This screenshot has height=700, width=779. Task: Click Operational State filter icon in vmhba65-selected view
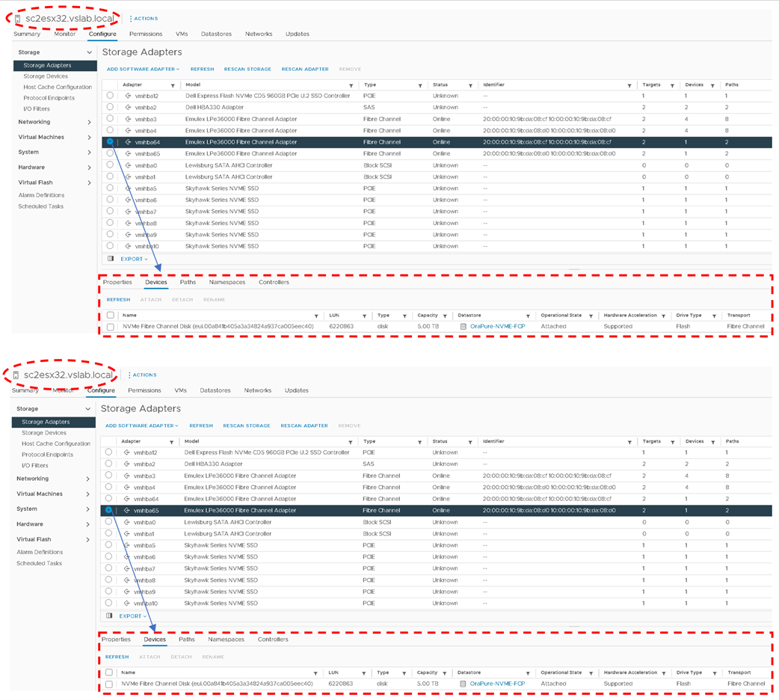tap(591, 673)
